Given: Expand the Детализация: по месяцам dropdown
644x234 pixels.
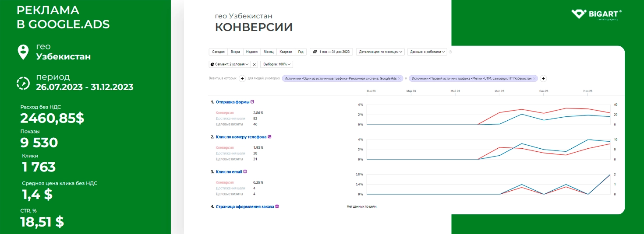Looking at the screenshot, I should point(380,52).
